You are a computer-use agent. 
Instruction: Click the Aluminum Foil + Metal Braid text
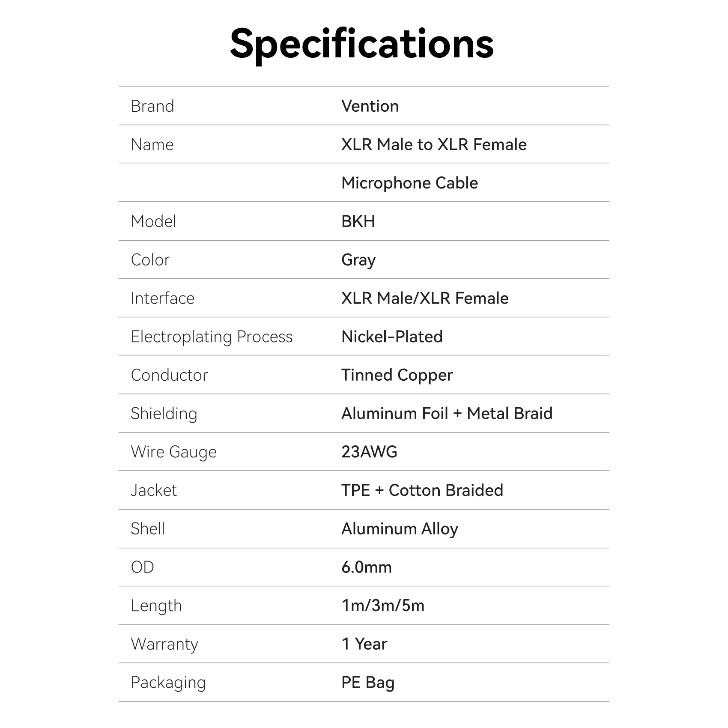447,413
